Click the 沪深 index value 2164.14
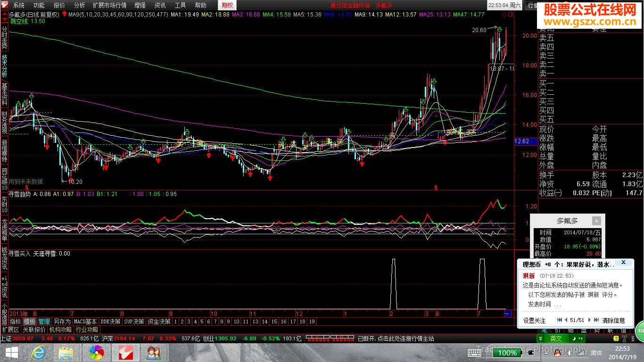Viewport: 644px width, 362px height. [124, 338]
